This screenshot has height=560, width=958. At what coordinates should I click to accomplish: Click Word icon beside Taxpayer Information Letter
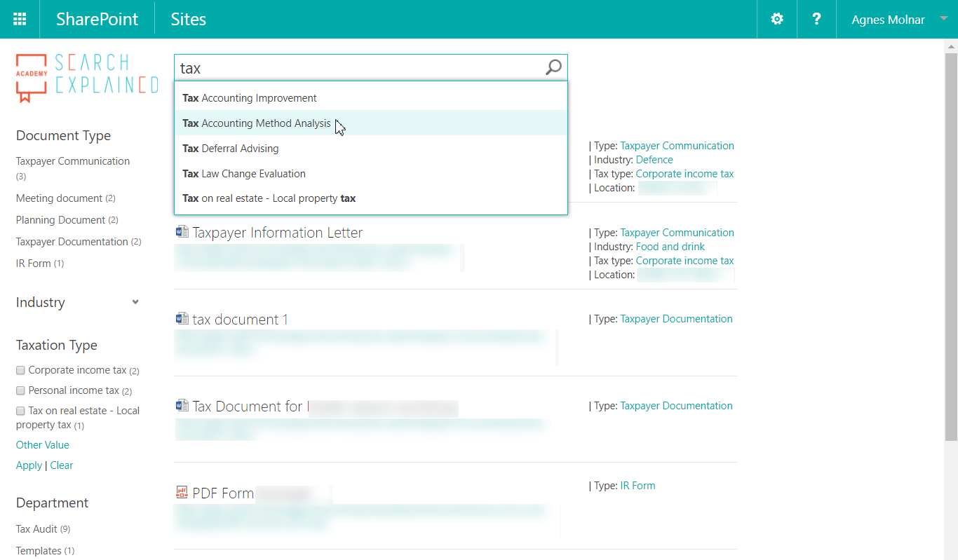pyautogui.click(x=182, y=232)
